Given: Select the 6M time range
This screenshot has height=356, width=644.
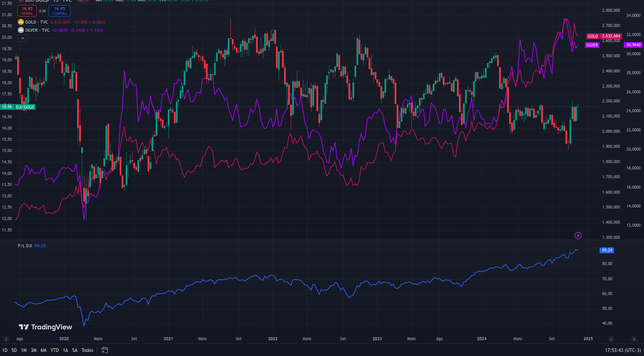Looking at the screenshot, I should pos(43,350).
